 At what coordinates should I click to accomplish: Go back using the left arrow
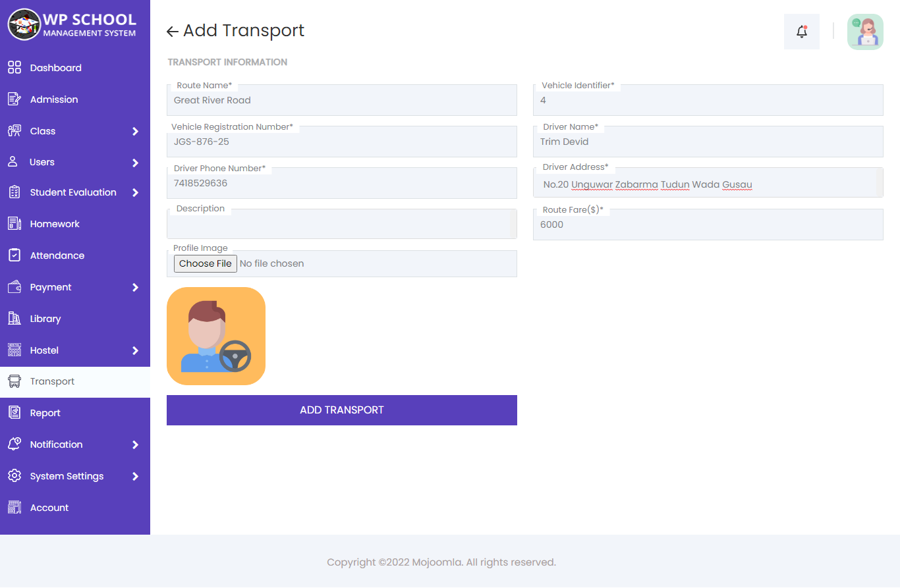[x=173, y=32]
